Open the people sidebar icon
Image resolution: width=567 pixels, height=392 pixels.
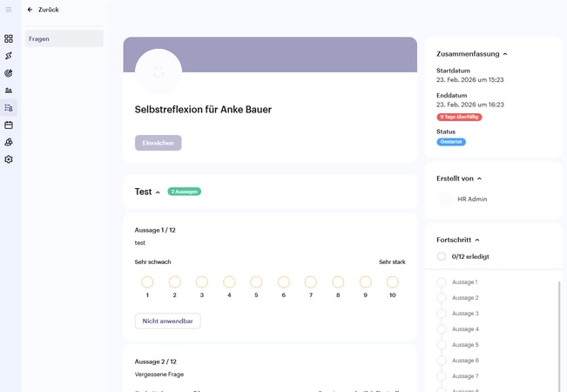point(9,142)
